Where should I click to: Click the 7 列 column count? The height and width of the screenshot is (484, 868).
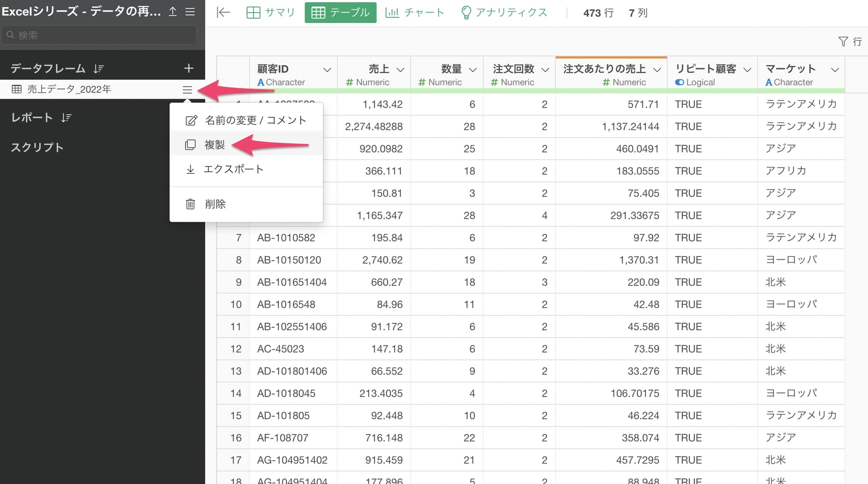click(x=638, y=13)
